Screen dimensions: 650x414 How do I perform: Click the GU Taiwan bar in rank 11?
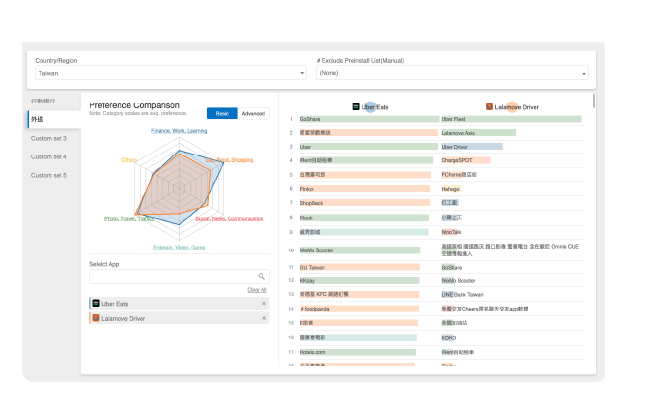[x=359, y=267]
